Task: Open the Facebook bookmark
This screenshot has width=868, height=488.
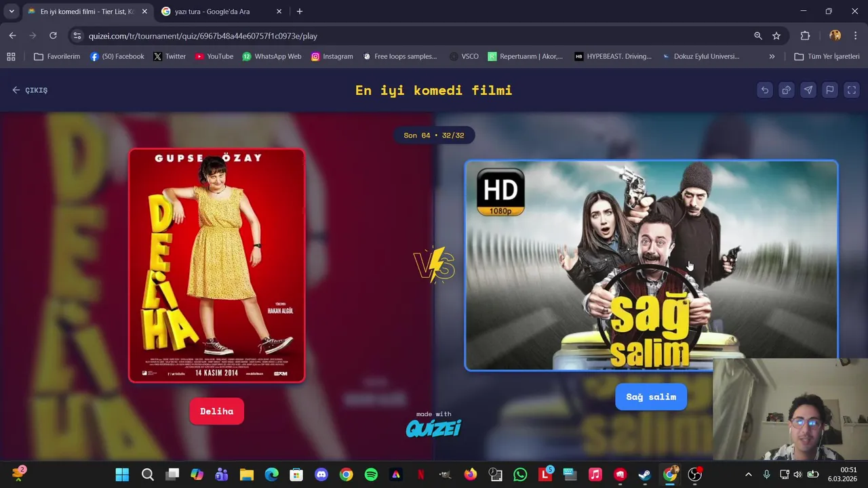Action: [117, 56]
